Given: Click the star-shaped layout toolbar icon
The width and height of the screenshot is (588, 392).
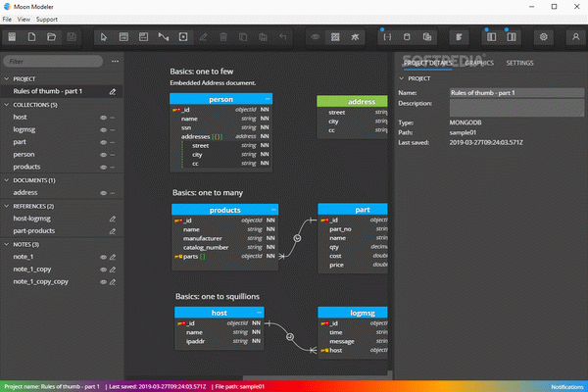Looking at the screenshot, I should 355,37.
